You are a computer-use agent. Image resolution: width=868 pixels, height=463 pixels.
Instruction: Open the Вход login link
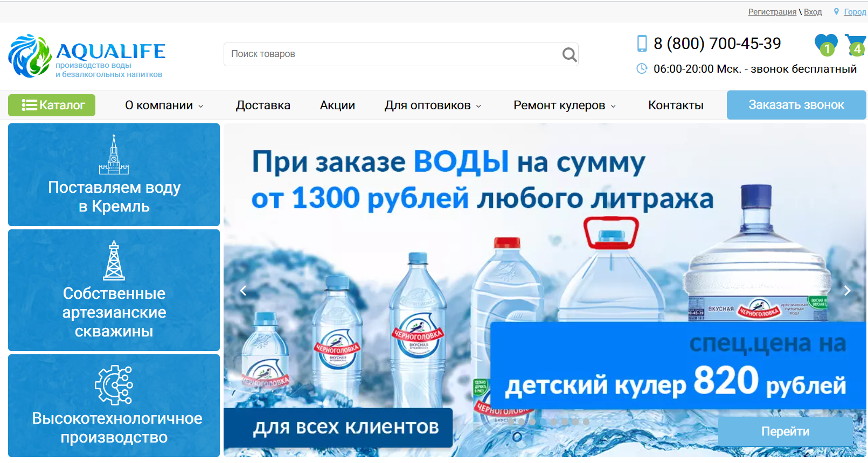[x=813, y=12]
